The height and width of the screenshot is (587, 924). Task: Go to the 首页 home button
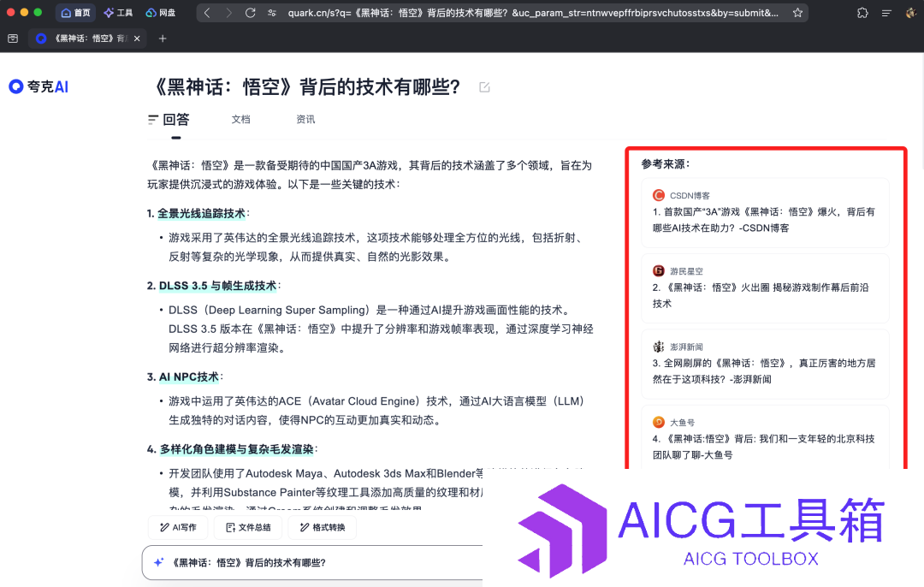75,12
